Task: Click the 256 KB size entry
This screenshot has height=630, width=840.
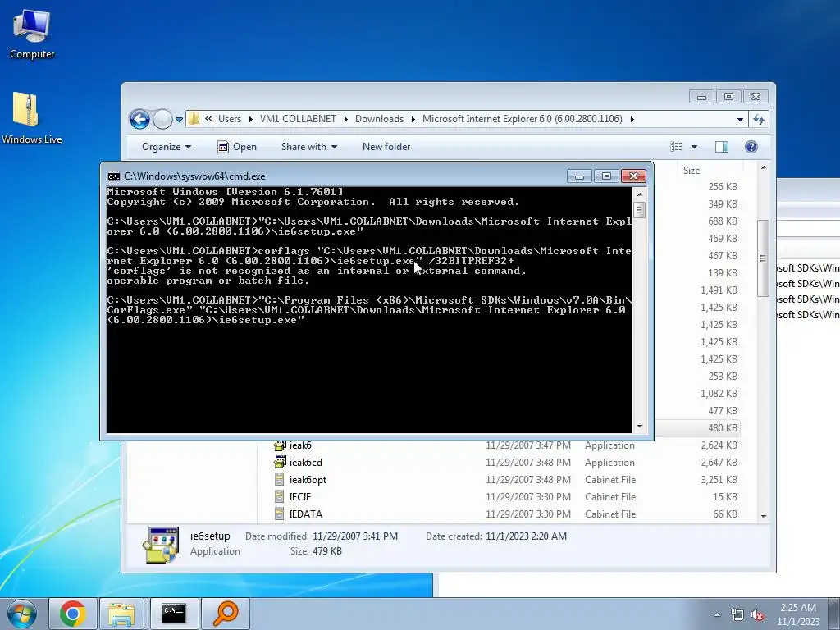Action: [x=722, y=187]
